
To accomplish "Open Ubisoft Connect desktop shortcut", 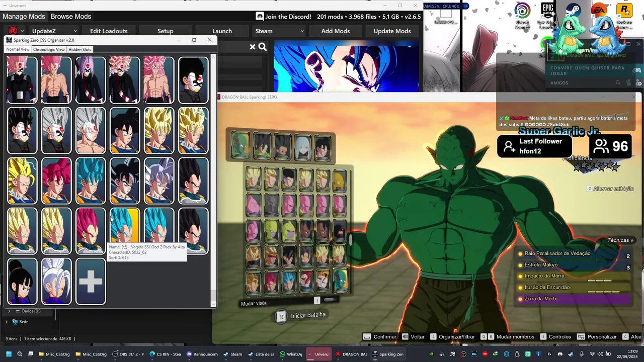I will [522, 16].
